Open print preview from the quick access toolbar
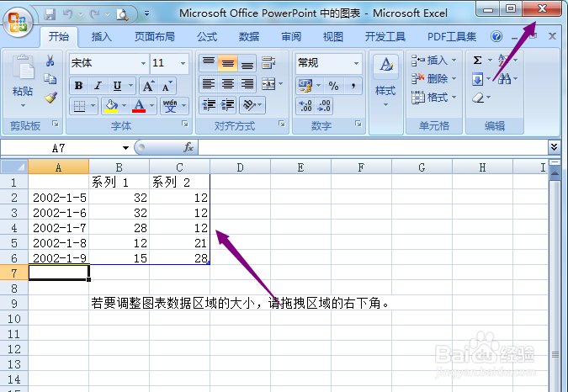This screenshot has height=392, width=568. pyautogui.click(x=122, y=14)
